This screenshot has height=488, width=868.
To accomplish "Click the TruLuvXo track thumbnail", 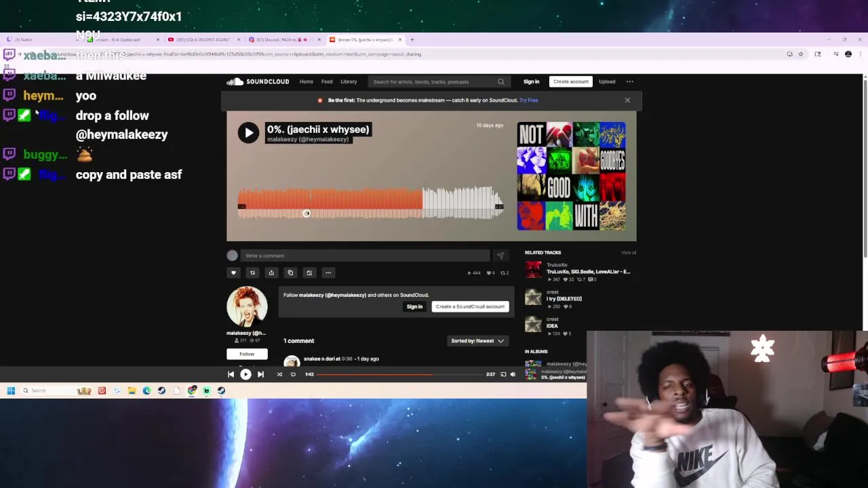I will (x=534, y=270).
